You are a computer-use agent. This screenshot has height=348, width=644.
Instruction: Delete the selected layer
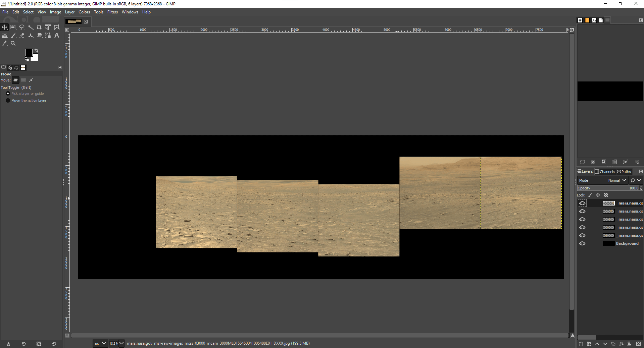coord(638,344)
